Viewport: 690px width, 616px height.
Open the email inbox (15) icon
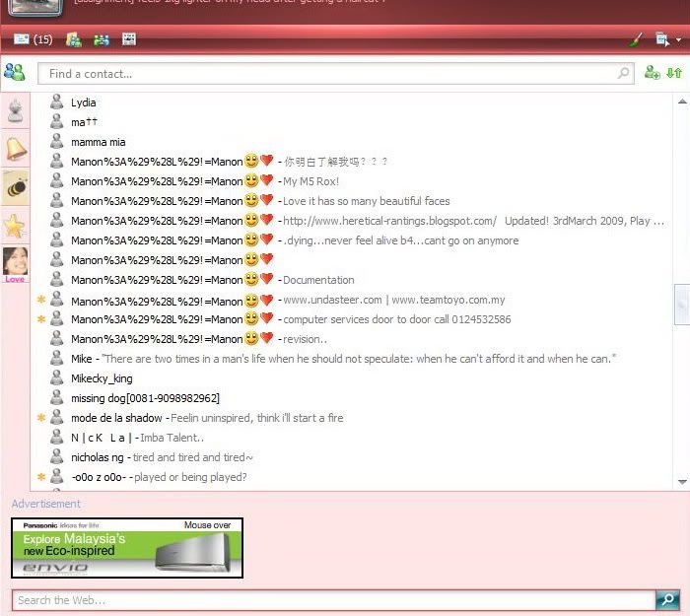33,39
